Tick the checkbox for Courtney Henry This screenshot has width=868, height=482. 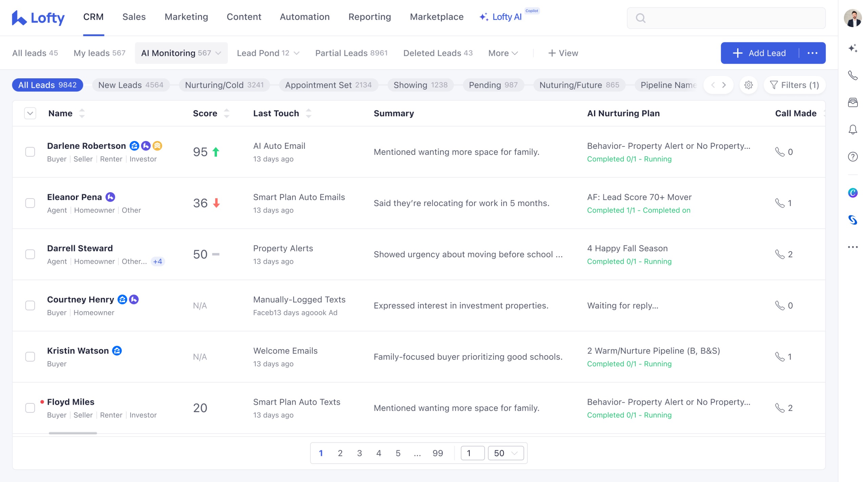[30, 305]
